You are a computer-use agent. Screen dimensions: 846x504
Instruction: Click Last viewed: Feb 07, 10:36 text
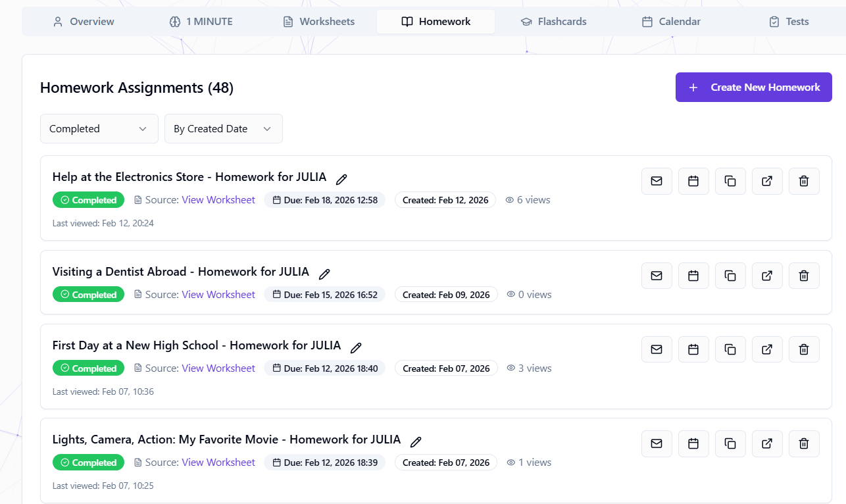pyautogui.click(x=103, y=391)
